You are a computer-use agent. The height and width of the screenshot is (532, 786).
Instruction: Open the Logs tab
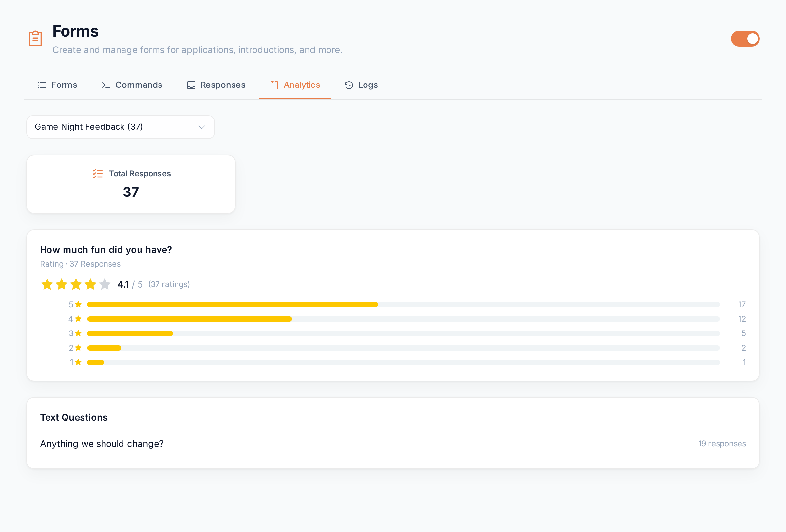pyautogui.click(x=361, y=85)
